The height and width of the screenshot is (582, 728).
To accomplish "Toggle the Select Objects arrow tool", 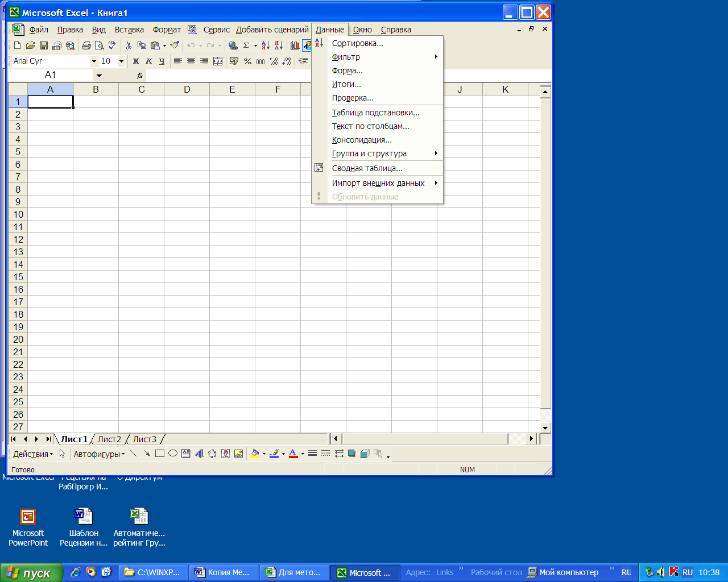I will (x=62, y=454).
